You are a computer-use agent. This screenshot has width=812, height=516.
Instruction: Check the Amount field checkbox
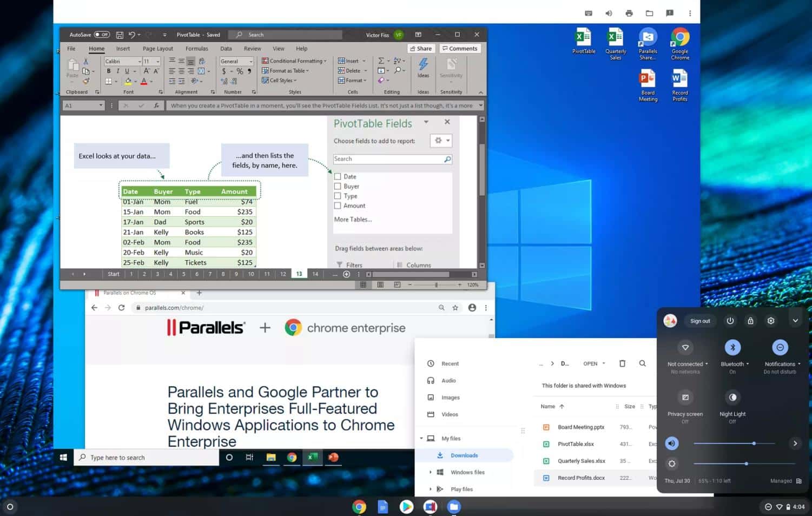pyautogui.click(x=338, y=206)
